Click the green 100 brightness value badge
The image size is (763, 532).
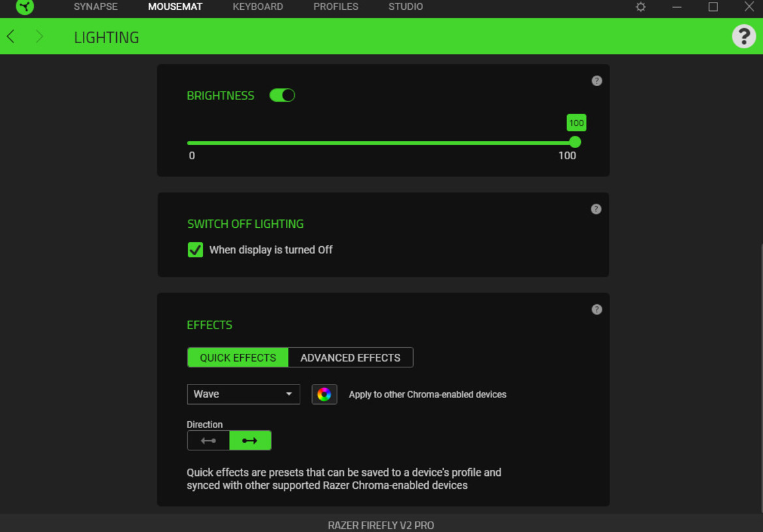576,123
